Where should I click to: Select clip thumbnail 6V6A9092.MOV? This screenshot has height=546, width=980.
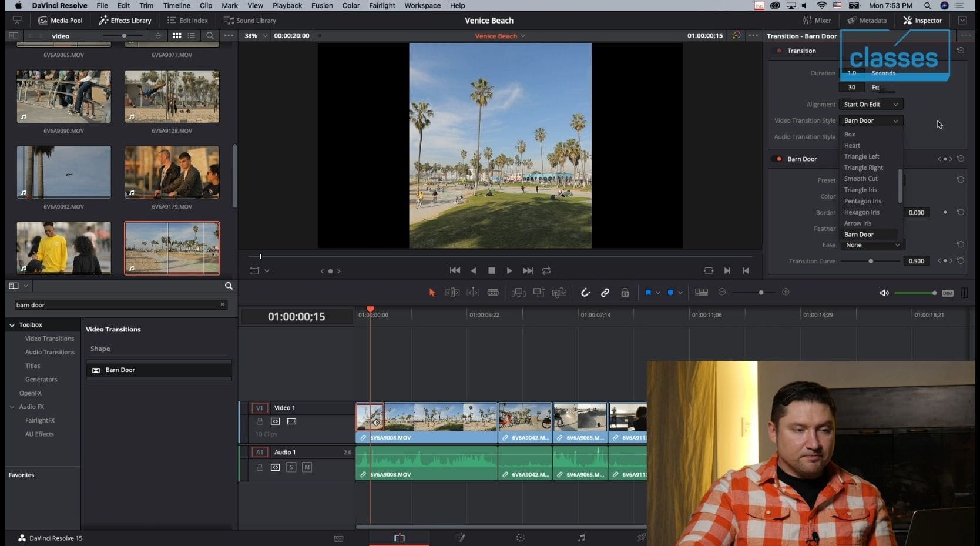63,172
